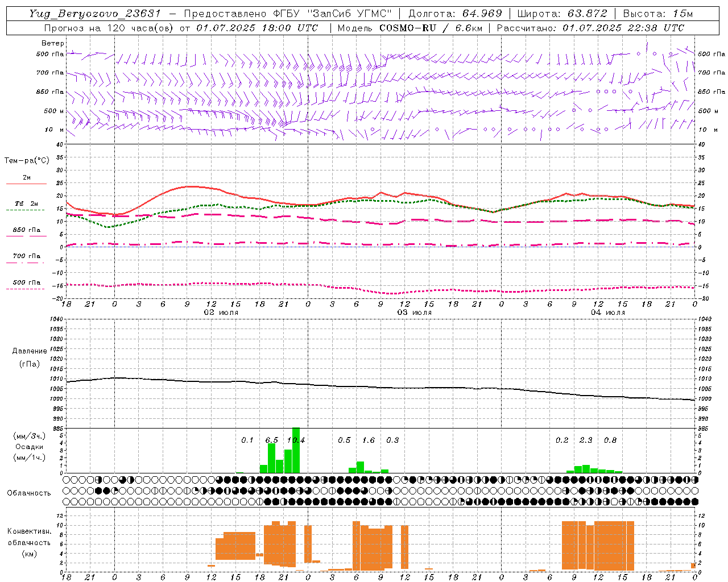Click the provider text ФГБУ "ЗапСиб УГМС"
The image size is (728, 582).
point(333,14)
